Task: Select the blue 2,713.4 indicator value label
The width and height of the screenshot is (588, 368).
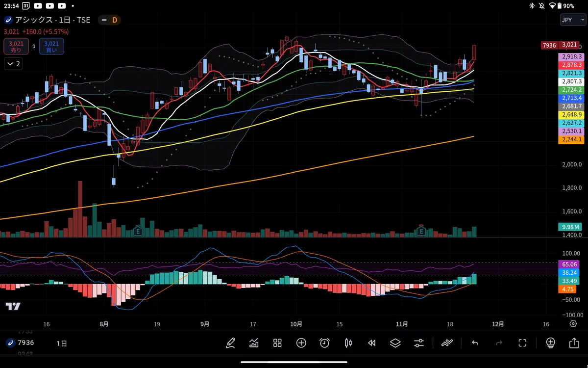Action: (x=571, y=98)
